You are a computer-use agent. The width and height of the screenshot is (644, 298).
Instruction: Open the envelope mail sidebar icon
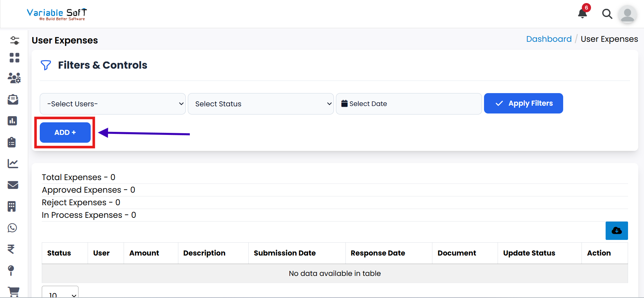pyautogui.click(x=13, y=185)
